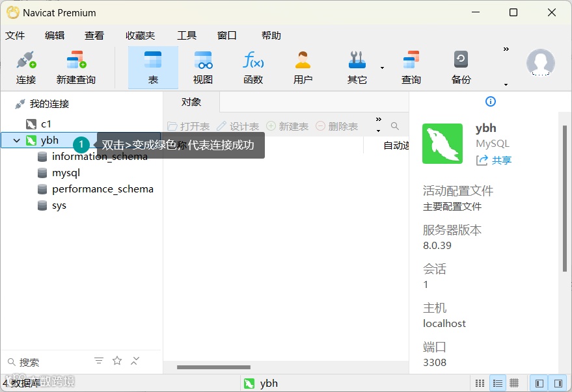The width and height of the screenshot is (572, 392).
Task: Select the mysql database in the tree
Action: point(66,173)
